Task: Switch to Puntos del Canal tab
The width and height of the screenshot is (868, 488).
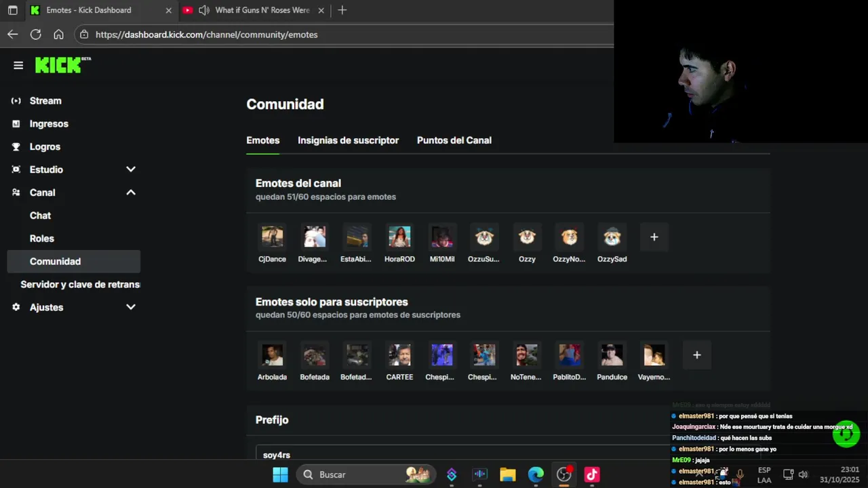Action: pyautogui.click(x=454, y=140)
